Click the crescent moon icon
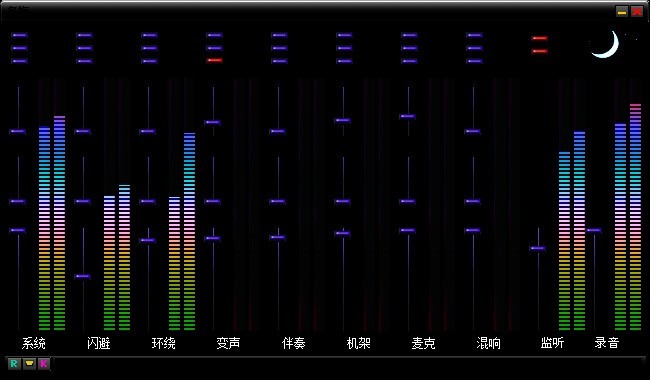Image resolution: width=650 pixels, height=380 pixels. click(x=606, y=45)
